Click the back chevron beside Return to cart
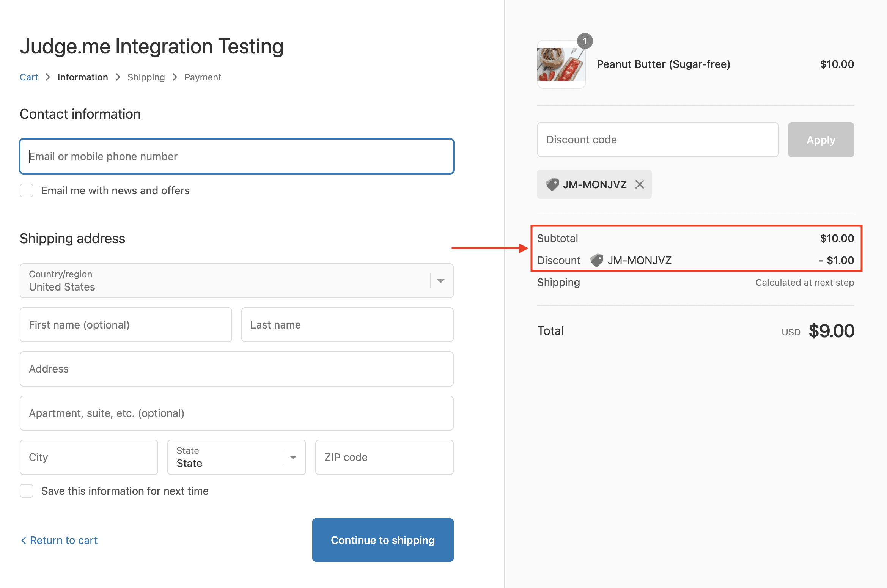The height and width of the screenshot is (588, 887). click(24, 540)
